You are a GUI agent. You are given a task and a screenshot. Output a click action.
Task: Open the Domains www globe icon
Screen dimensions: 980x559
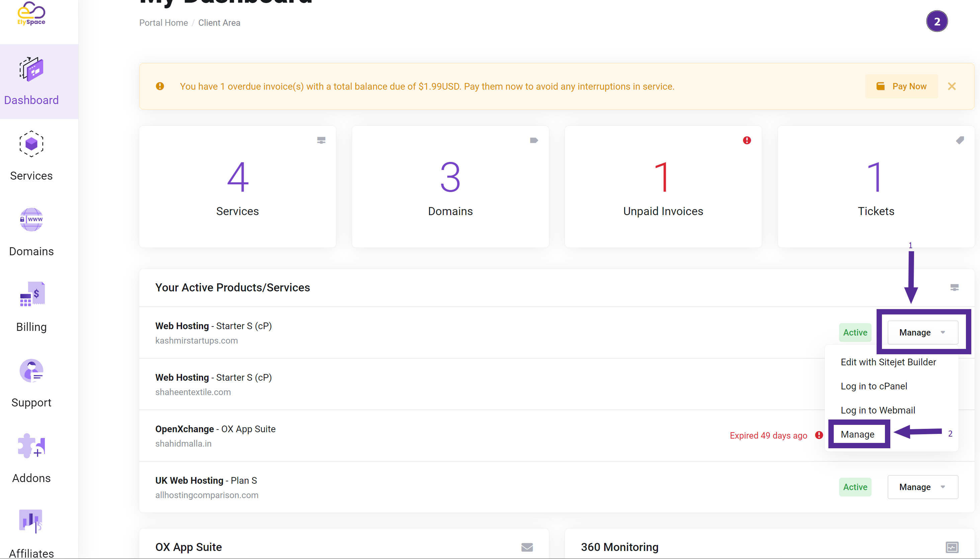(x=31, y=219)
